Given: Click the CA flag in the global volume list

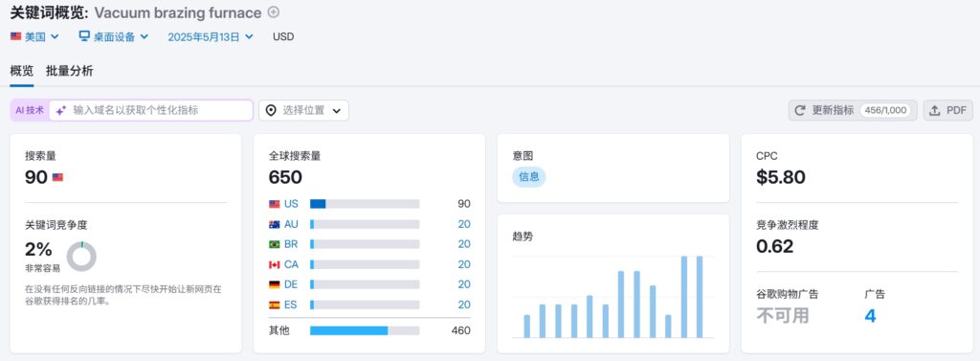Looking at the screenshot, I should pos(275,264).
